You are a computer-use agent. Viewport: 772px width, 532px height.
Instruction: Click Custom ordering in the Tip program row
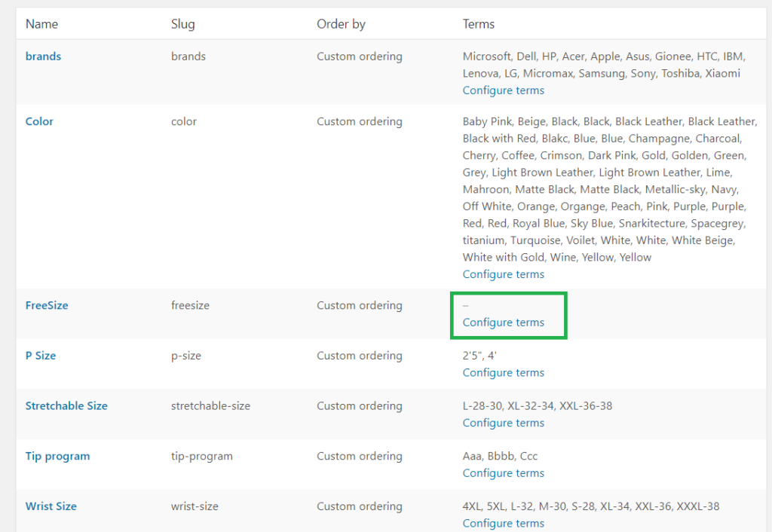coord(360,456)
